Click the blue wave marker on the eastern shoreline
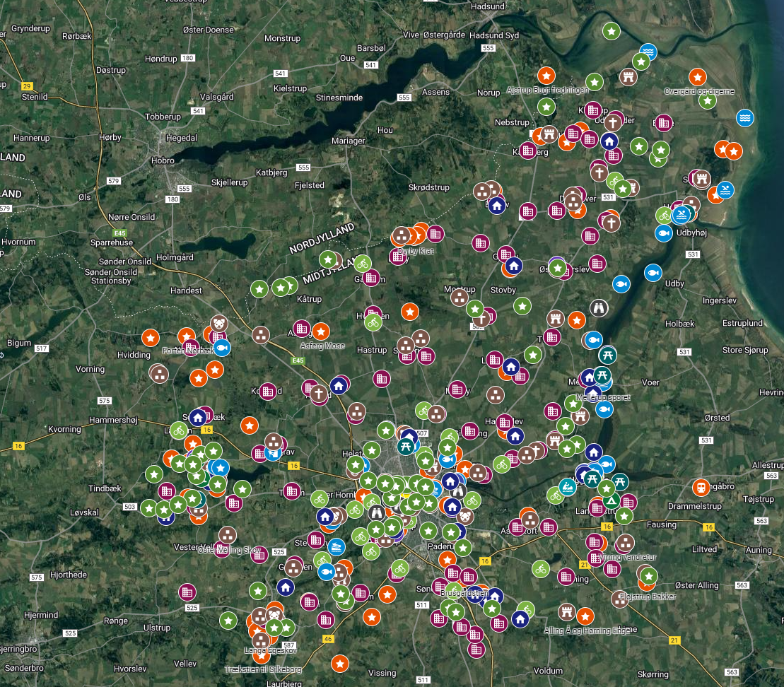This screenshot has height=687, width=784. [744, 117]
